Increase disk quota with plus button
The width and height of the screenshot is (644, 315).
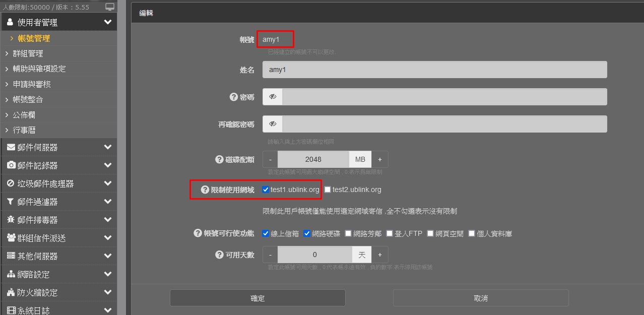380,159
